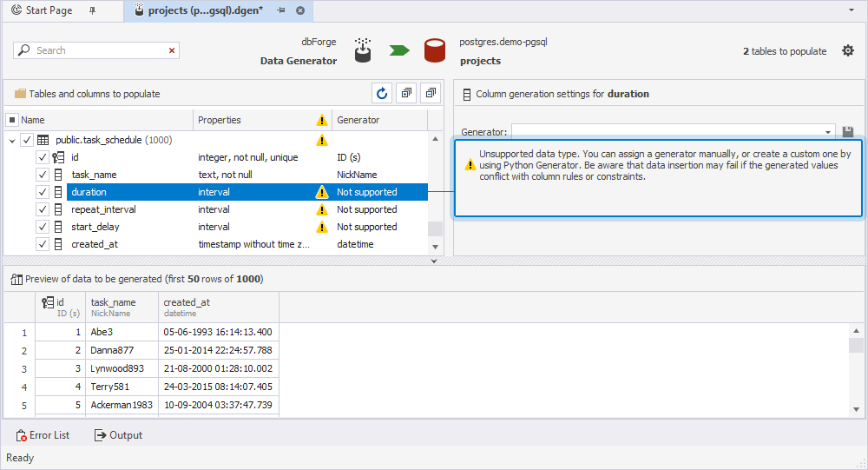This screenshot has width=868, height=470.
Task: Close the projects dgen tab
Action: point(300,10)
